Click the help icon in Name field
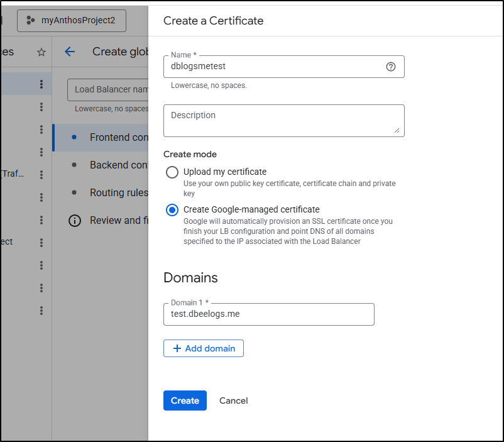 click(391, 67)
